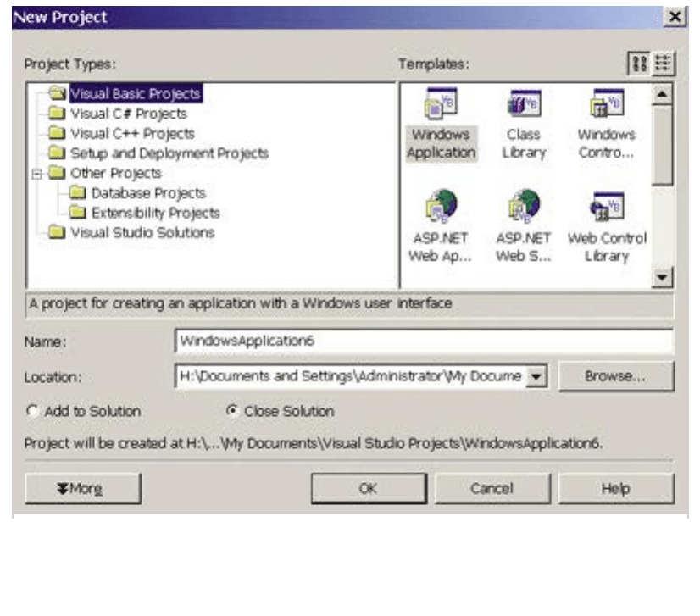Collapse the Other Projects tree node

[x=37, y=174]
